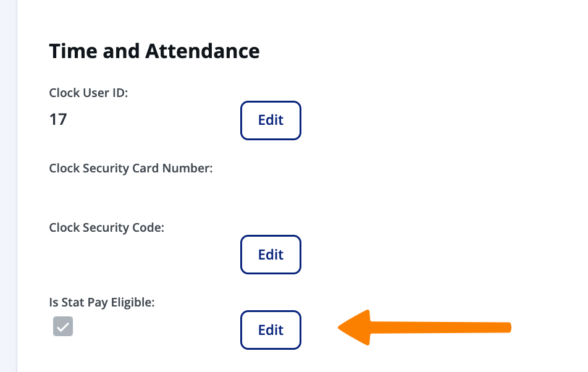This screenshot has width=588, height=372.
Task: Select the Time and Attendance heading
Action: tap(154, 51)
